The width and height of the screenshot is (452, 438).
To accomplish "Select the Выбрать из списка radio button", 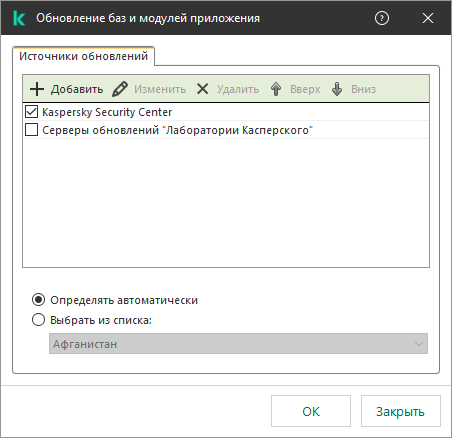I will [38, 320].
